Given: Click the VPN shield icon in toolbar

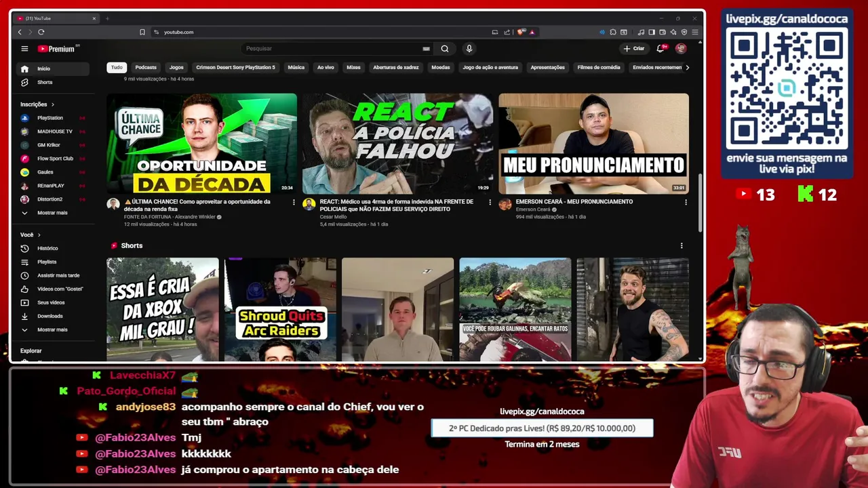Looking at the screenshot, I should click(684, 32).
